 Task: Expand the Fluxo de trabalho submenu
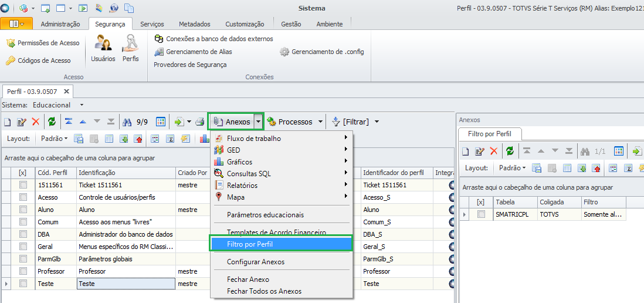(281, 139)
